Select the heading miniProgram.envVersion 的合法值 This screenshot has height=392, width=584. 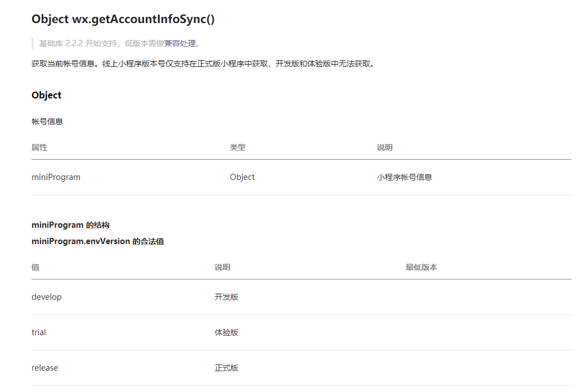coord(98,242)
